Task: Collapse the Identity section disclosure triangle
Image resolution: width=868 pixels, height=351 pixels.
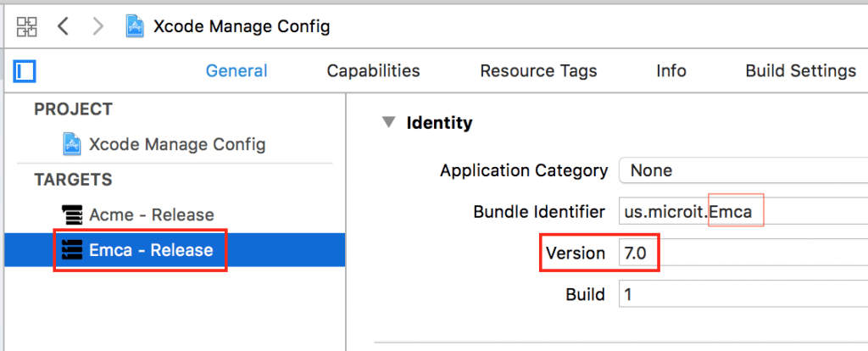Action: (x=388, y=122)
